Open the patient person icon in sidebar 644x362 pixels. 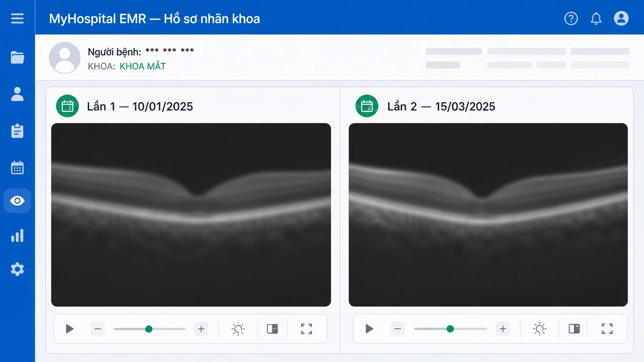(x=17, y=94)
